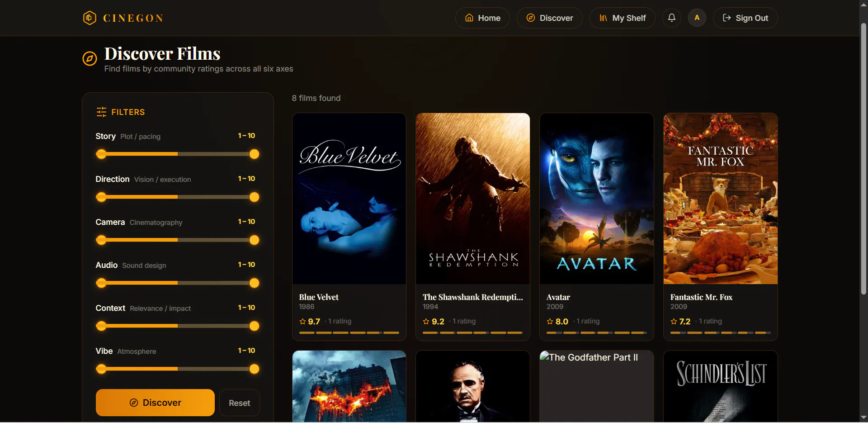Image resolution: width=868 pixels, height=423 pixels.
Task: Open the Godfather portrait poster
Action: [x=473, y=386]
